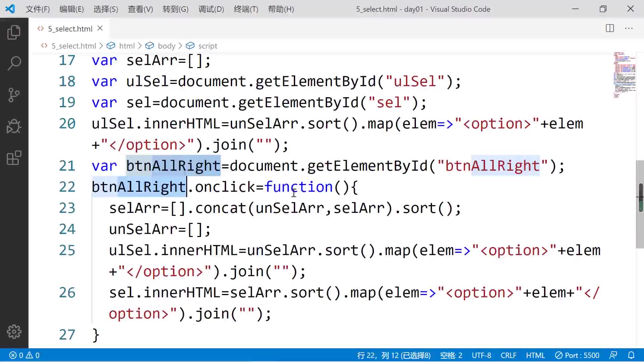Open the 选择(S) menu
644x362 pixels.
pyautogui.click(x=106, y=9)
